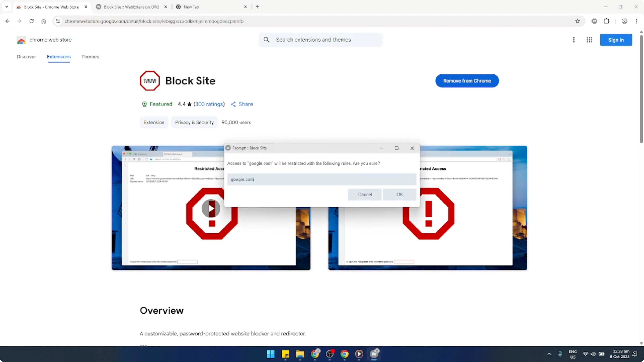Switch to the New Tab tab
644x362 pixels.
point(191,7)
